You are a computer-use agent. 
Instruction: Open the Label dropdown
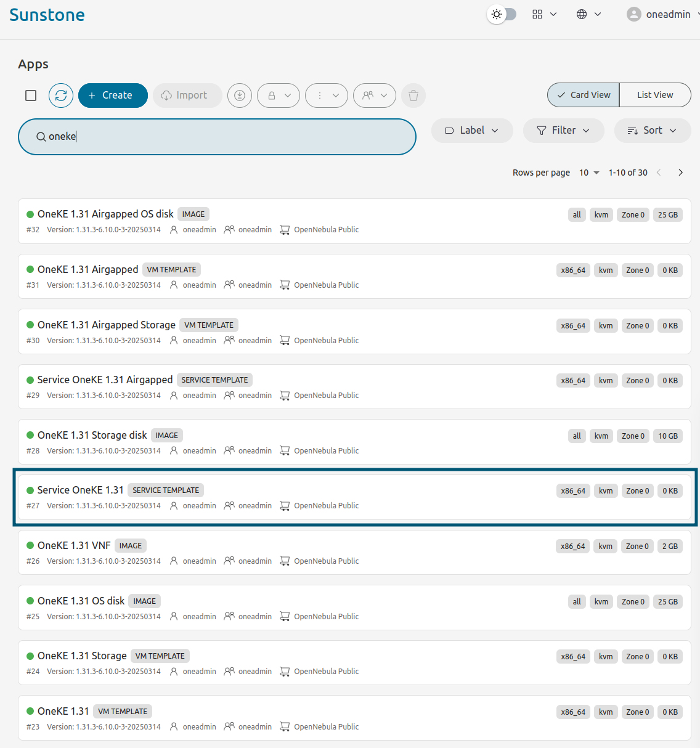pos(472,131)
